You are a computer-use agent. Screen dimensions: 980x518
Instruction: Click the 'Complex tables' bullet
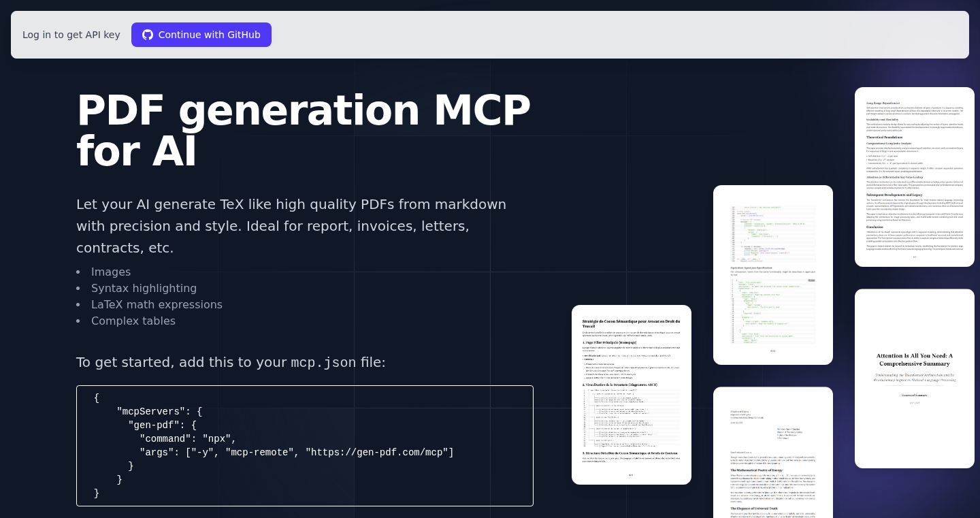133,321
